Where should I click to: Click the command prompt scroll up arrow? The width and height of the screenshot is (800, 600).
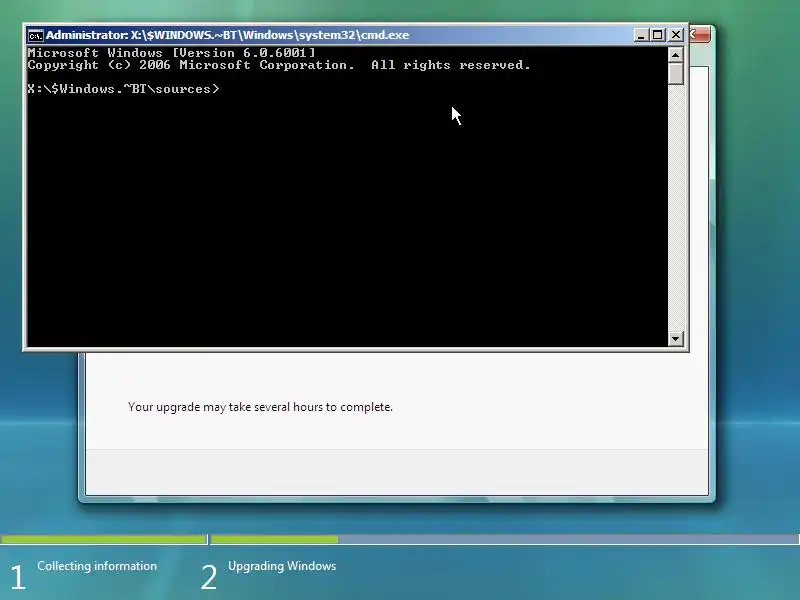[x=676, y=54]
